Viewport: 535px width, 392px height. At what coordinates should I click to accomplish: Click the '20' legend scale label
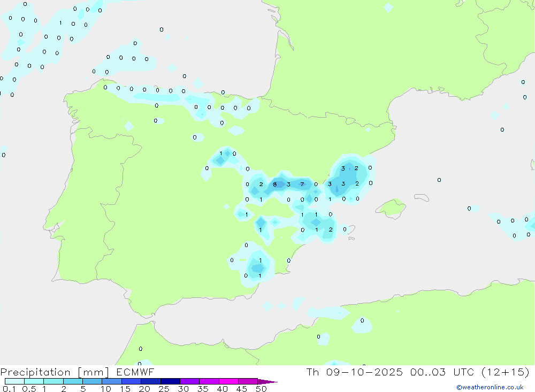(144, 389)
